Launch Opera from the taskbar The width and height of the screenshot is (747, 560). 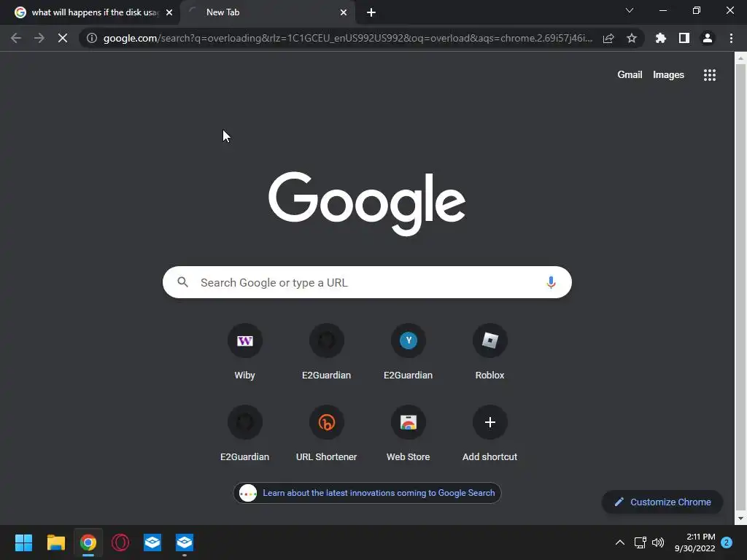coord(120,542)
